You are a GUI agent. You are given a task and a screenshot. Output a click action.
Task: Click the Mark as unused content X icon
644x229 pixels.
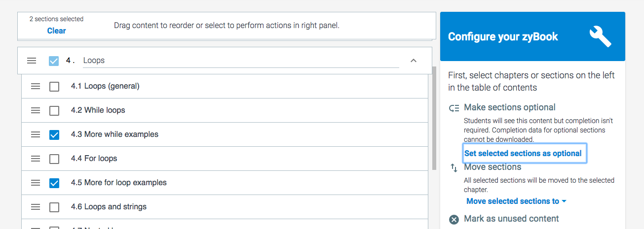[454, 219]
